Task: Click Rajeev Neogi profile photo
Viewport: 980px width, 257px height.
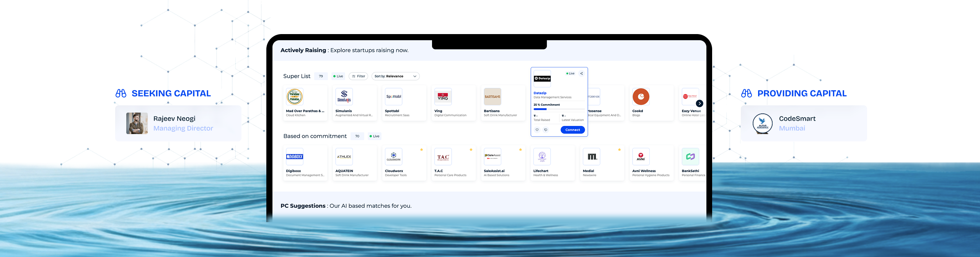Action: pos(137,123)
